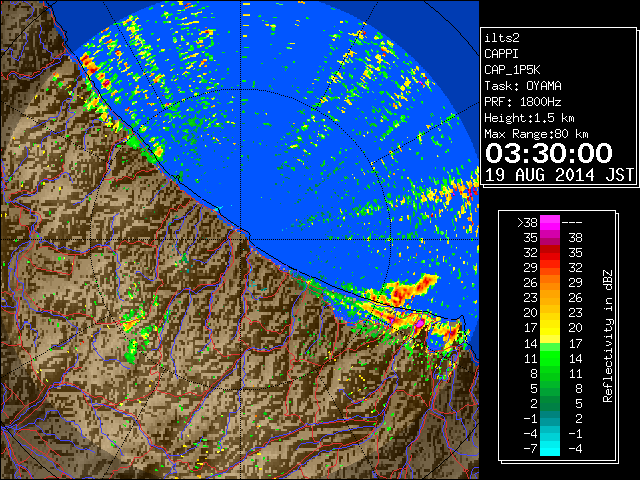Click the "PRF: 1800Hz" value

point(523,102)
